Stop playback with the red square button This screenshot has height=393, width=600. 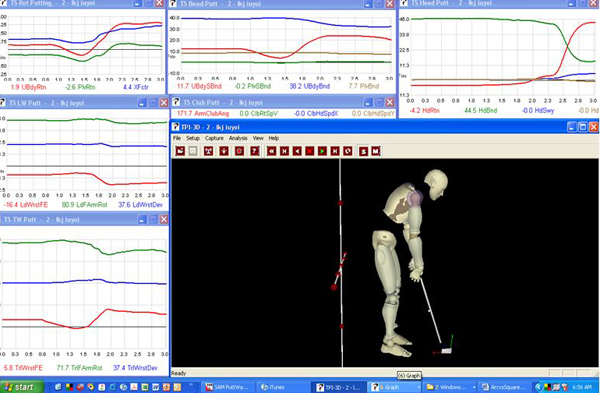(x=310, y=151)
